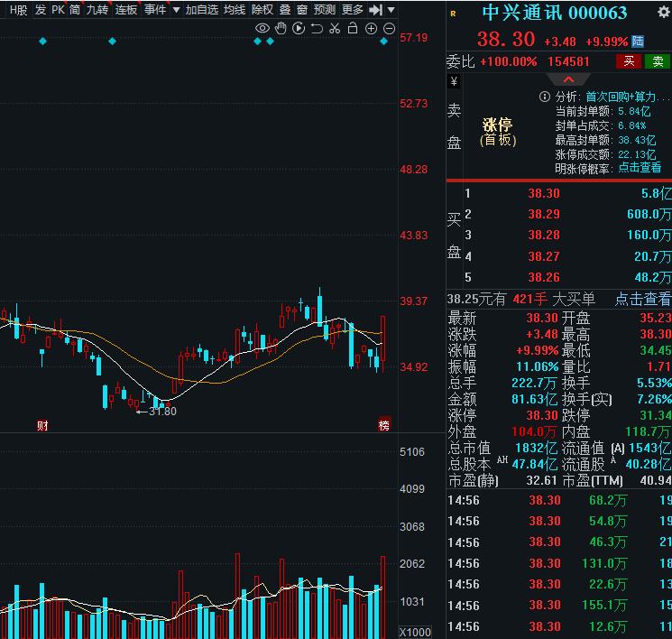Viewport: 672px width, 639px height.
Task: Click the 发 toolbar item
Action: (x=41, y=10)
